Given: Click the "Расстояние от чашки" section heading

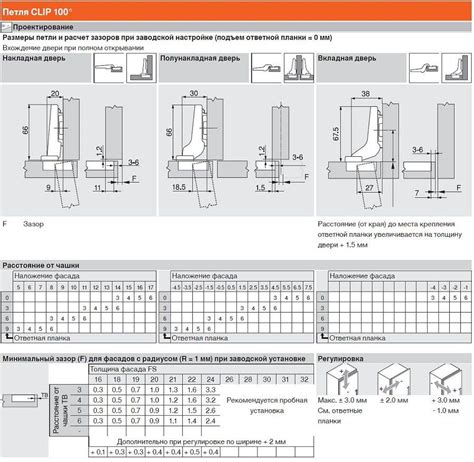Looking at the screenshot, I should pyautogui.click(x=41, y=265).
